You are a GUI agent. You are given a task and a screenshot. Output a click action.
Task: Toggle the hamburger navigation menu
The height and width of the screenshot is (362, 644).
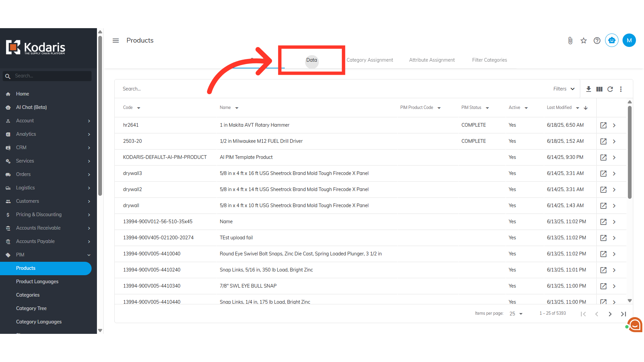point(116,41)
